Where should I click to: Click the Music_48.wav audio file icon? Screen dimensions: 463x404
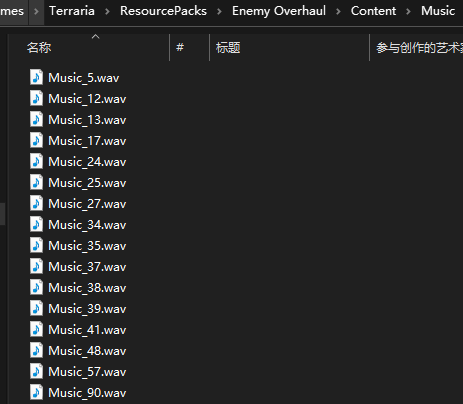[x=36, y=351]
